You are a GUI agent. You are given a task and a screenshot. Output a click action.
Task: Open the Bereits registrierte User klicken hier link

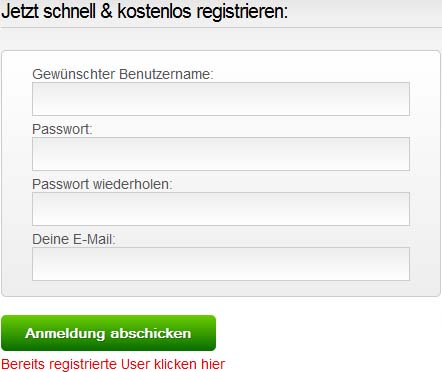tap(113, 364)
